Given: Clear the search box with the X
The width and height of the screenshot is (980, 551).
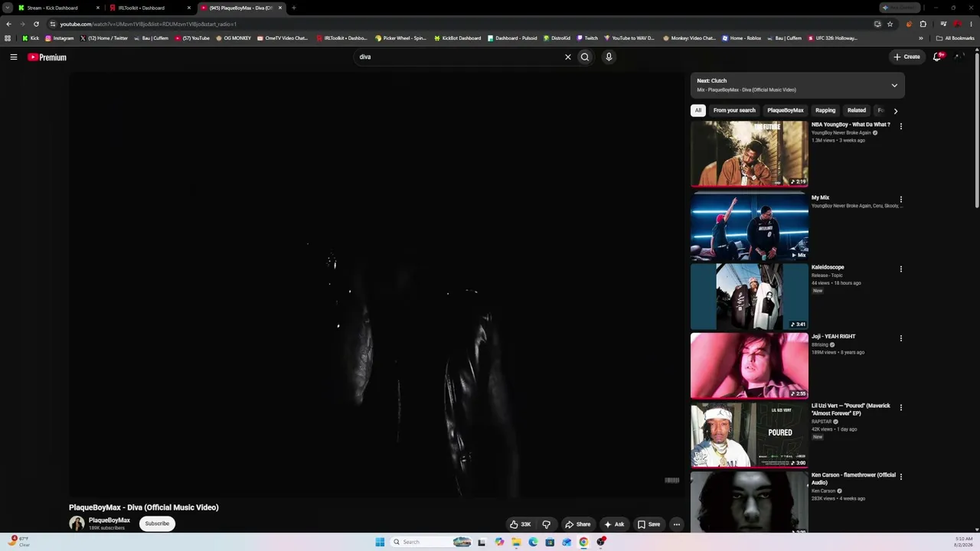Looking at the screenshot, I should [x=568, y=57].
